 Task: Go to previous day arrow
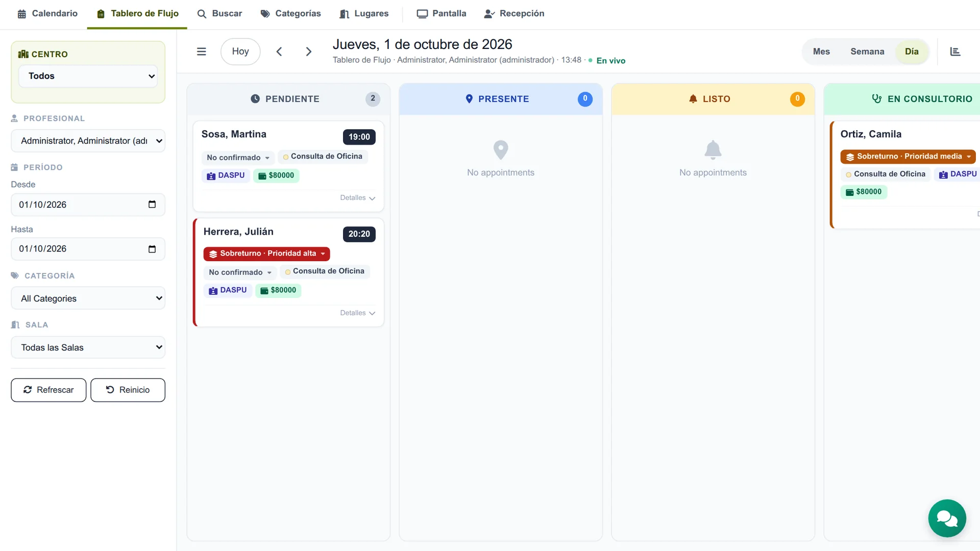279,52
